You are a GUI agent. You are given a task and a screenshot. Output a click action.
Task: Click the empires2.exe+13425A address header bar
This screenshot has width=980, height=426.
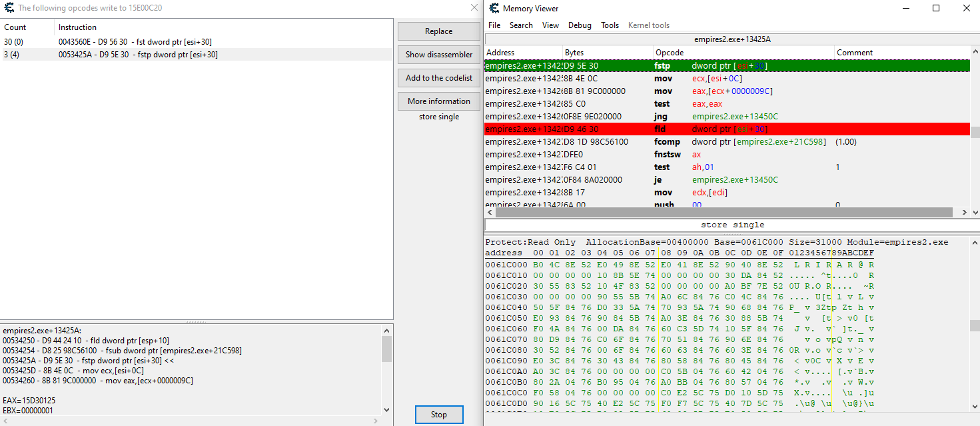click(x=732, y=39)
